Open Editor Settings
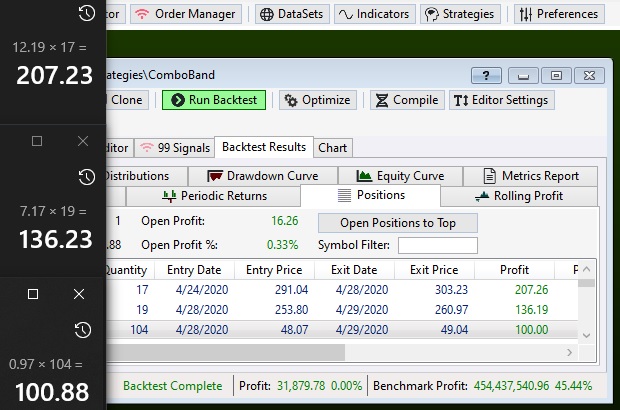The image size is (620, 410). click(x=500, y=100)
